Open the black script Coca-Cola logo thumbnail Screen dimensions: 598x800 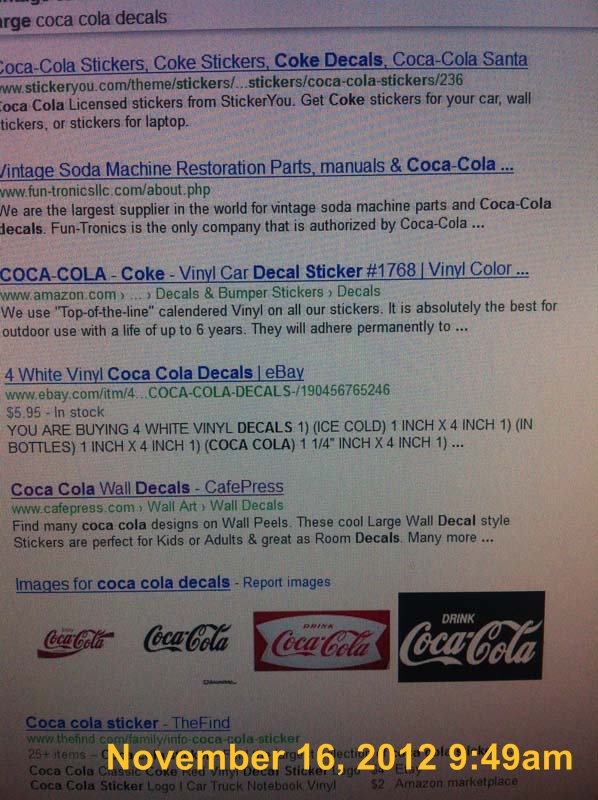tap(187, 638)
